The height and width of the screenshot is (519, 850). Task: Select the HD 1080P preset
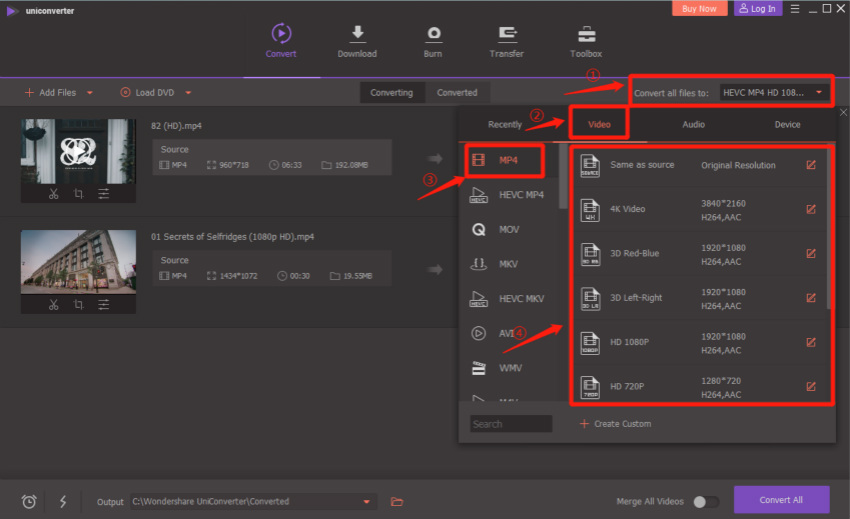point(699,343)
